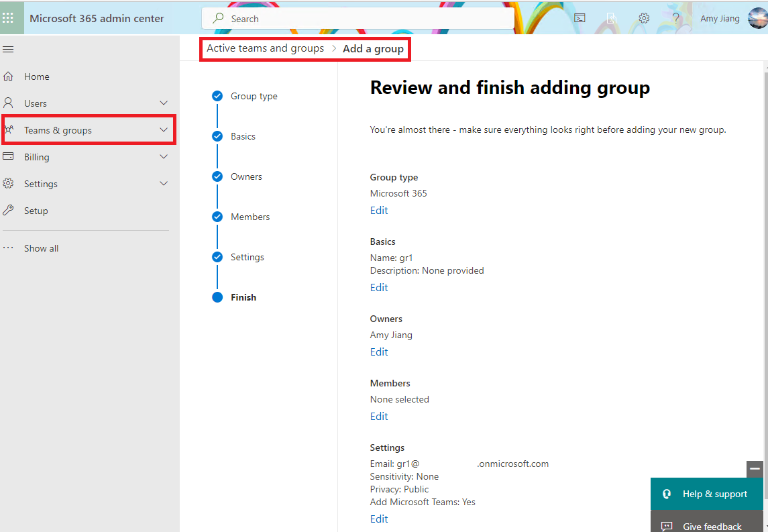
Task: Click the Amy Jiang account name
Action: pos(720,18)
